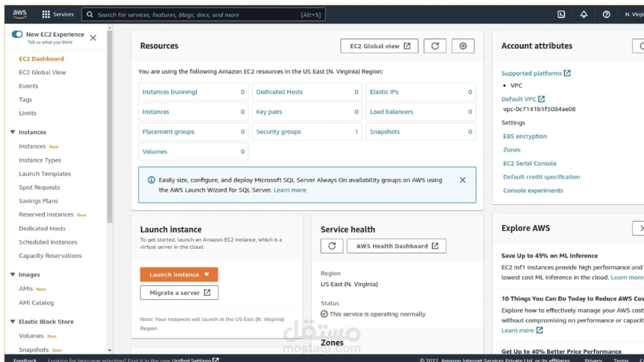Open Capacity Reservations in sidebar
644x362 pixels.
click(x=50, y=256)
